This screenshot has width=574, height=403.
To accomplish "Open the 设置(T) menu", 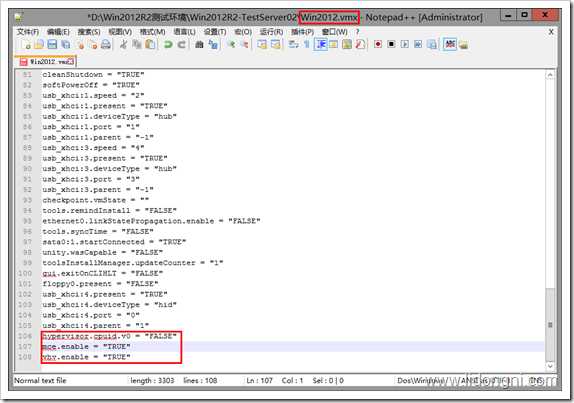I will point(215,32).
